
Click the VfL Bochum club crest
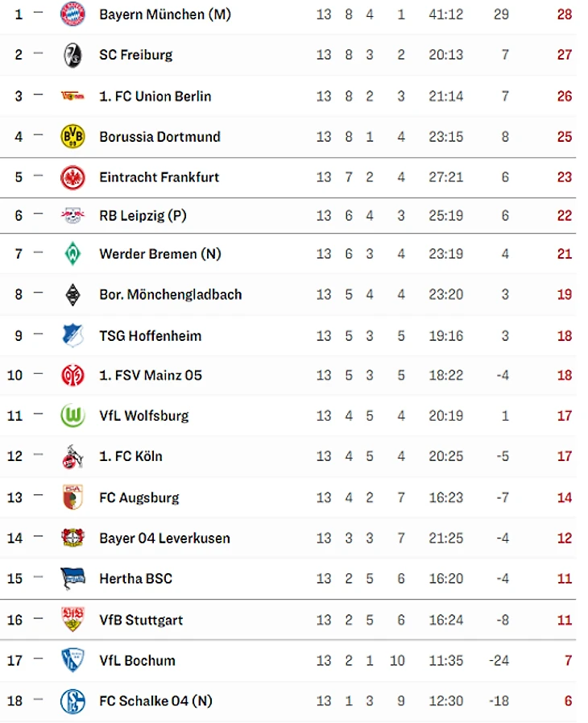(x=72, y=660)
